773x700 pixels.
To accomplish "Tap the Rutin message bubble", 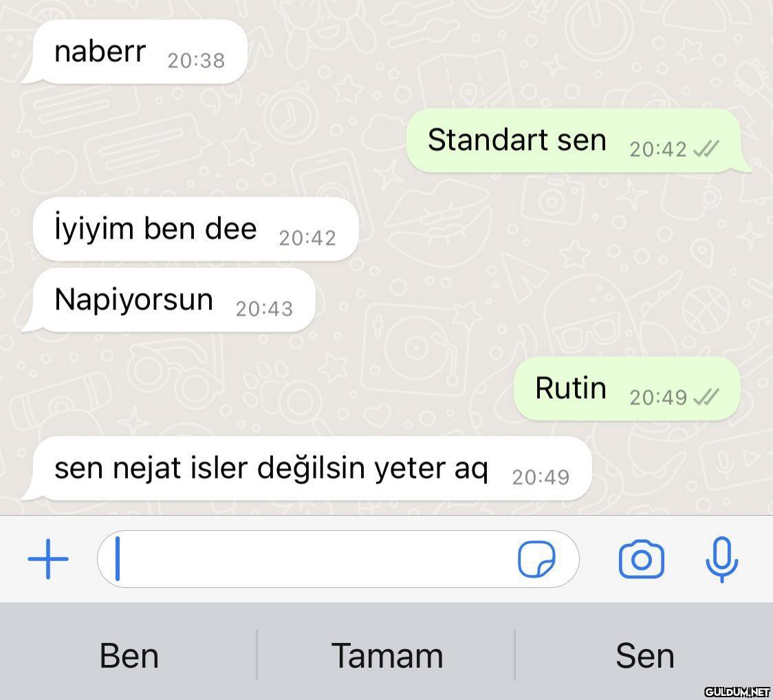I will 627,389.
